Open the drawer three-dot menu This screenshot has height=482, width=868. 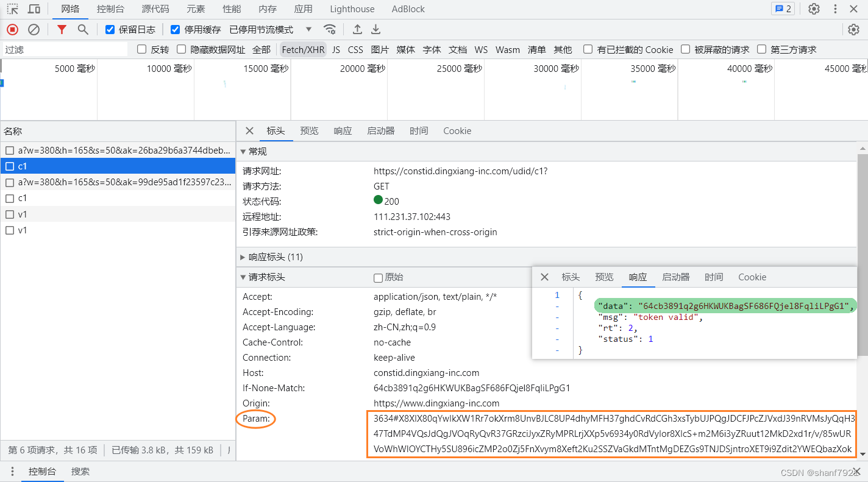click(x=12, y=472)
